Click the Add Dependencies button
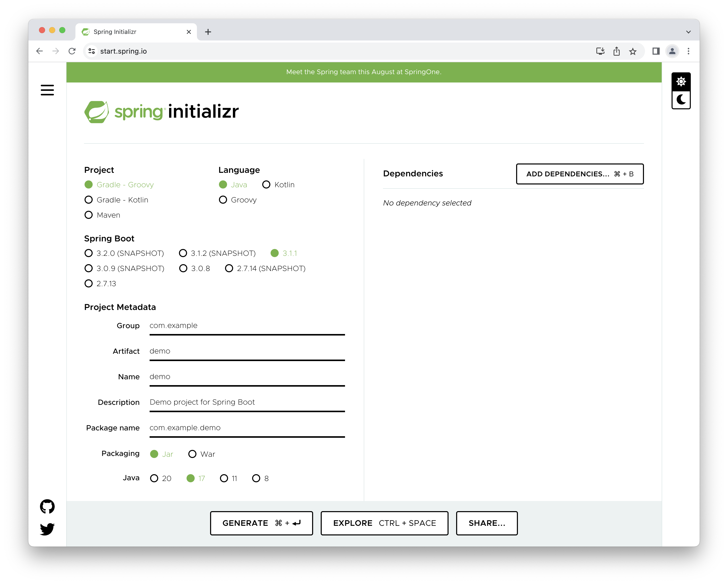 pyautogui.click(x=580, y=174)
